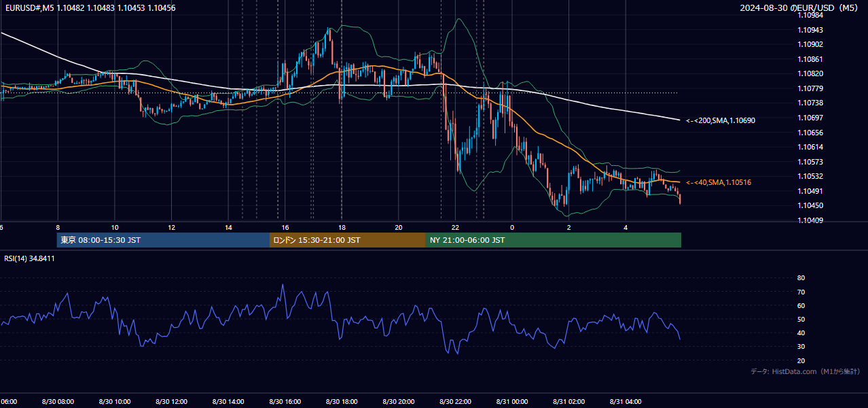868x408 pixels.
Task: Click the HistData.com data source credit
Action: coord(806,371)
